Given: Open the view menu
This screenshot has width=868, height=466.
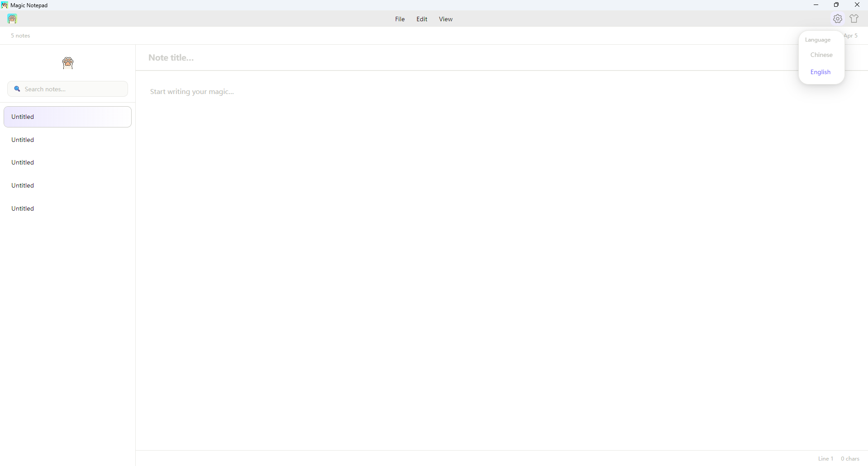Looking at the screenshot, I should (x=446, y=19).
